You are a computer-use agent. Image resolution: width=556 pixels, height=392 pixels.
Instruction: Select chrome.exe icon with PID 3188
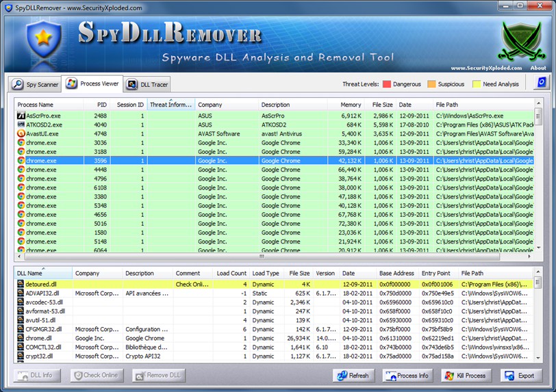[21, 151]
